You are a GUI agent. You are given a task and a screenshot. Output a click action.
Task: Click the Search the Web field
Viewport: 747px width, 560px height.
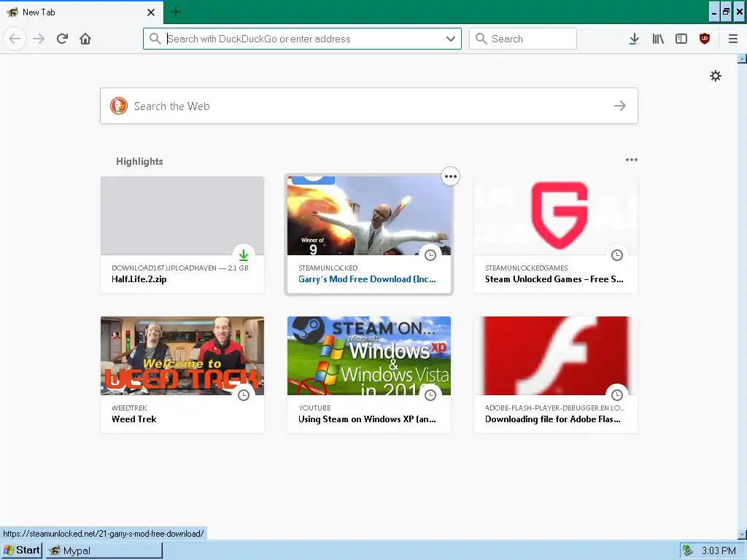pyautogui.click(x=368, y=106)
